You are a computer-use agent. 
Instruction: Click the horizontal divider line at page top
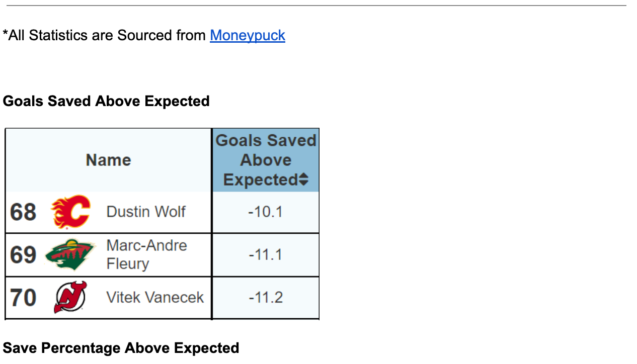tap(316, 6)
